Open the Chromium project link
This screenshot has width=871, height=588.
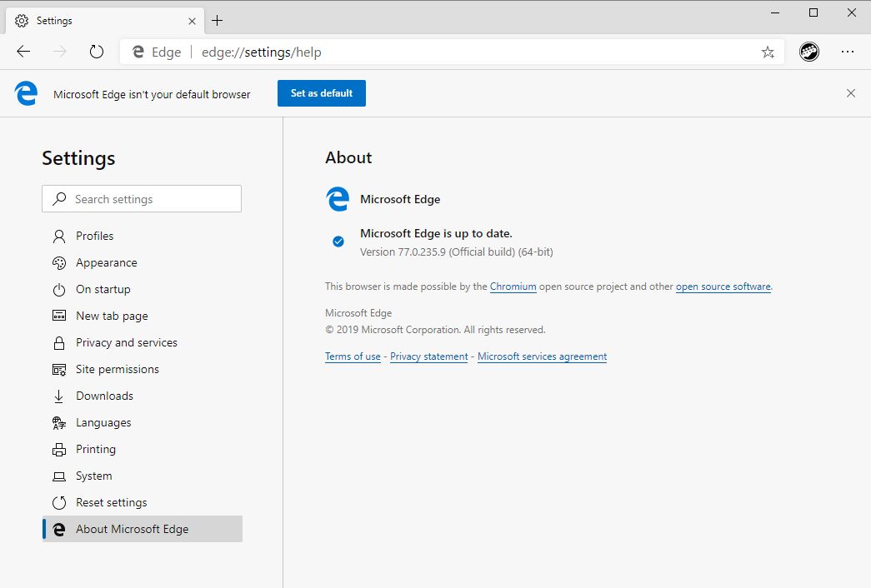pos(513,287)
